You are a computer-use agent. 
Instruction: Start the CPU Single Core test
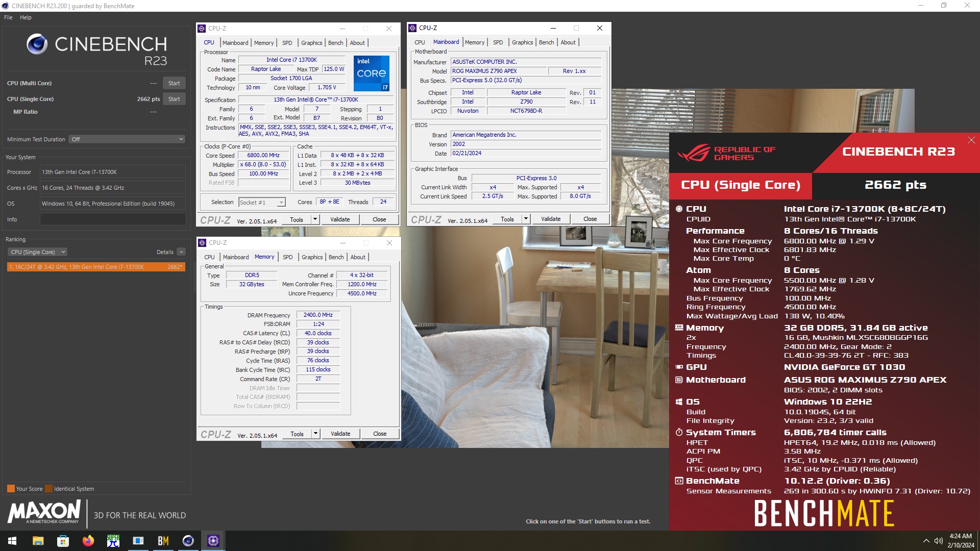coord(174,99)
